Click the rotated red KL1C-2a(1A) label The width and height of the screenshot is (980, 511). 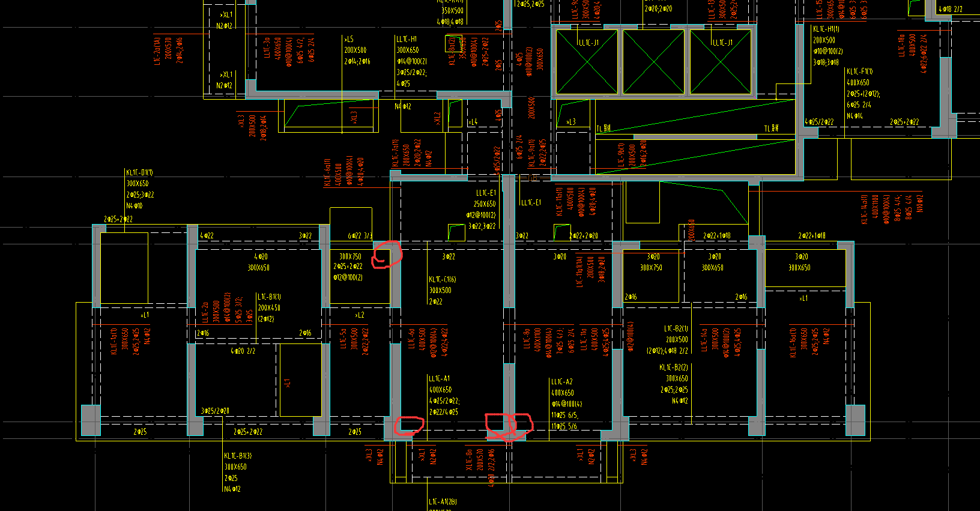pyautogui.click(x=157, y=52)
